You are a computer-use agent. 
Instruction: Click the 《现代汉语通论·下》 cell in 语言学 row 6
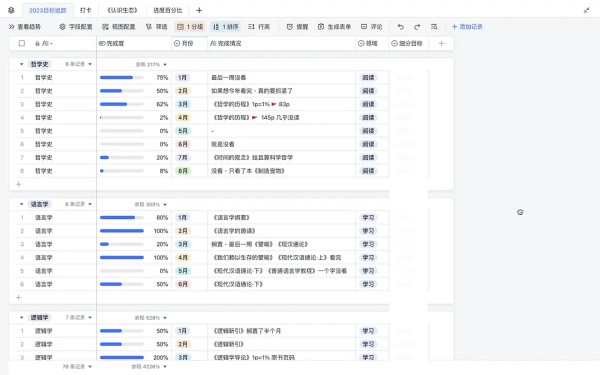point(281,284)
